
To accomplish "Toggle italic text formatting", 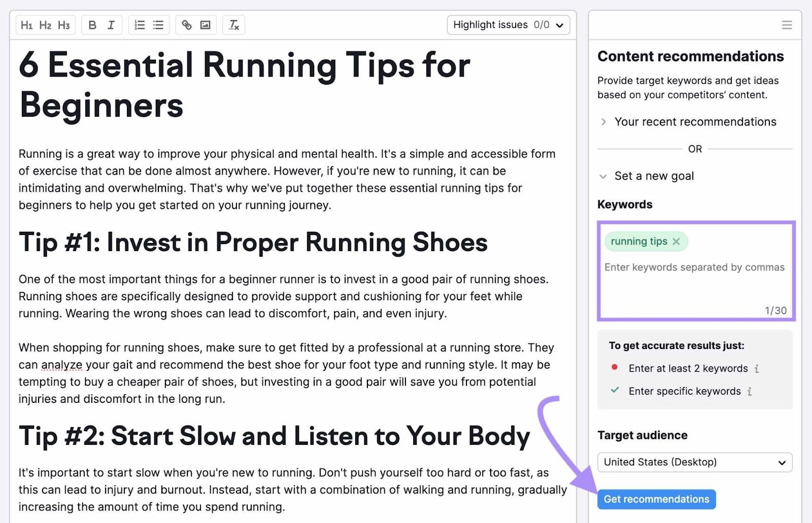I will click(x=111, y=24).
